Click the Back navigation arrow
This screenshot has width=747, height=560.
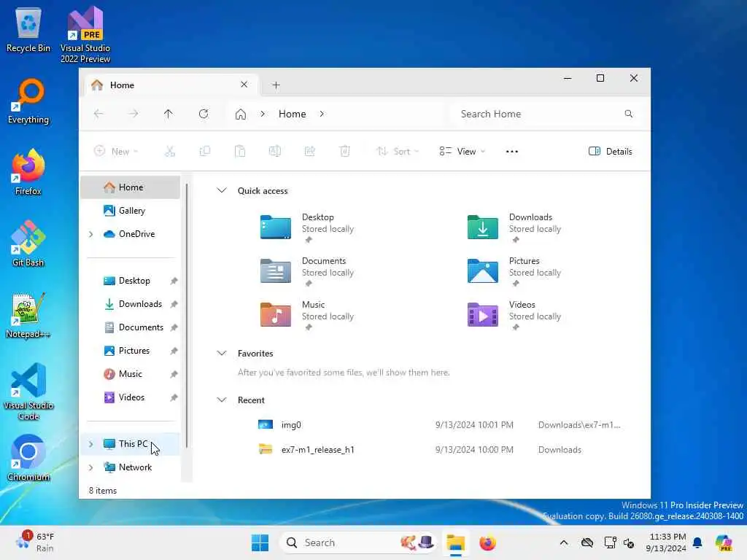[x=98, y=114]
